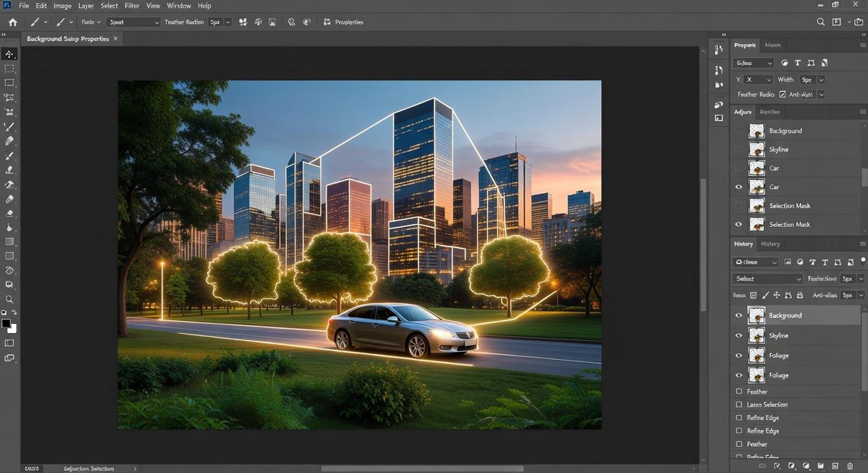Check the Lasso Selection checkbox
The height and width of the screenshot is (473, 868).
(x=738, y=405)
